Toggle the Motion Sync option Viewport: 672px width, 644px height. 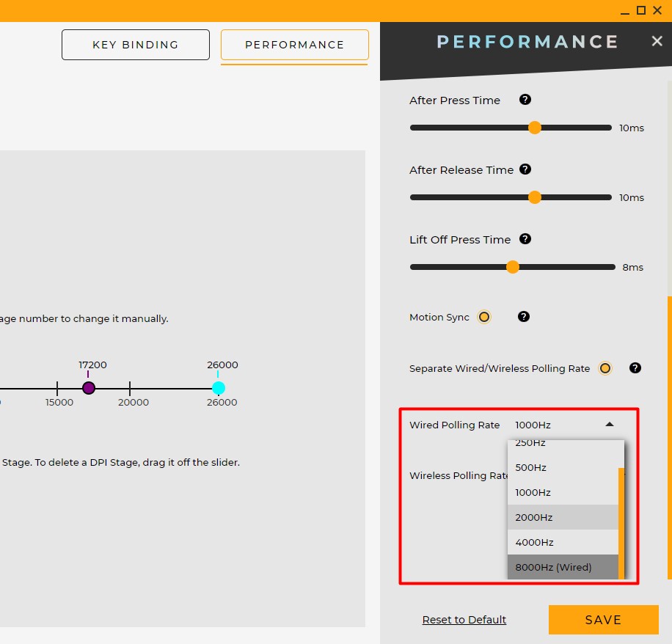[483, 317]
